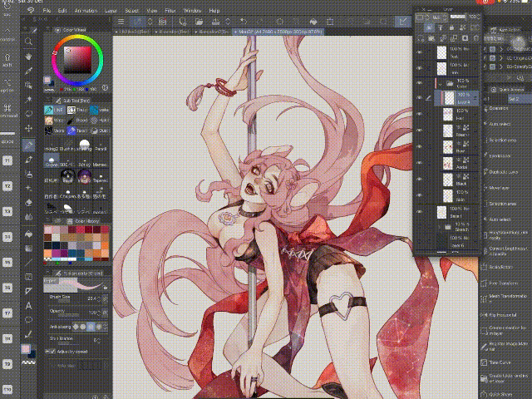Screen dimensions: 532x399
Task: Open the hamburger menu in command bar
Action: [x=121, y=22]
